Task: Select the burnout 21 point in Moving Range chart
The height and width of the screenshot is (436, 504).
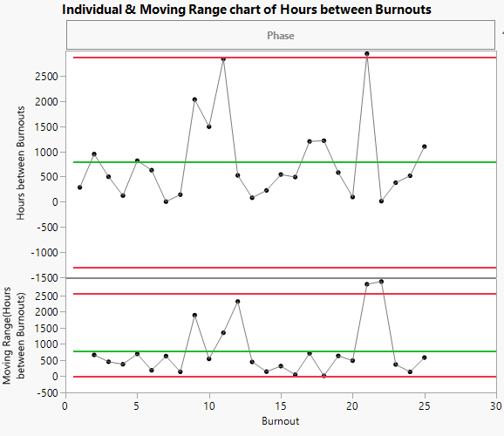Action: (367, 284)
